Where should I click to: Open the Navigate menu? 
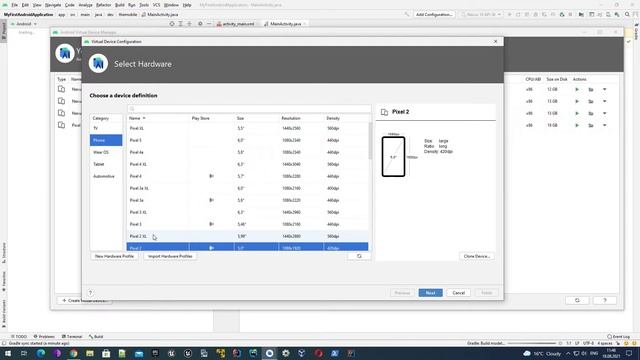point(53,5)
